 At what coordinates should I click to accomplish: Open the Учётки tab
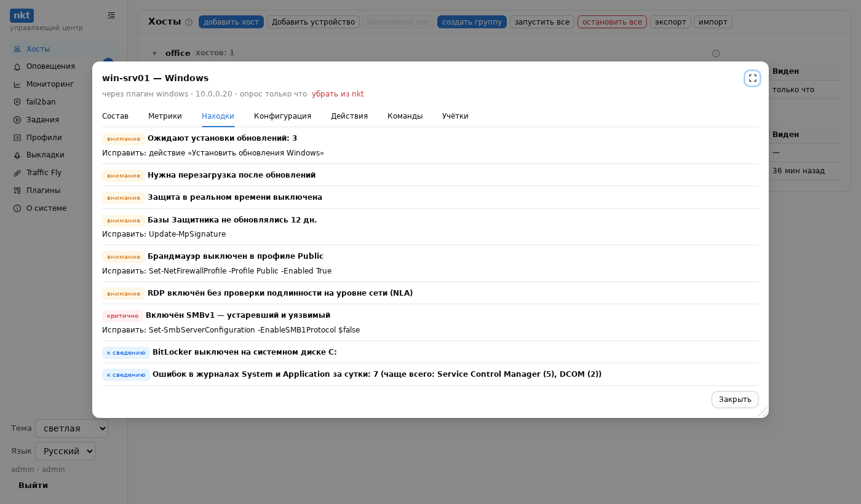click(x=455, y=116)
